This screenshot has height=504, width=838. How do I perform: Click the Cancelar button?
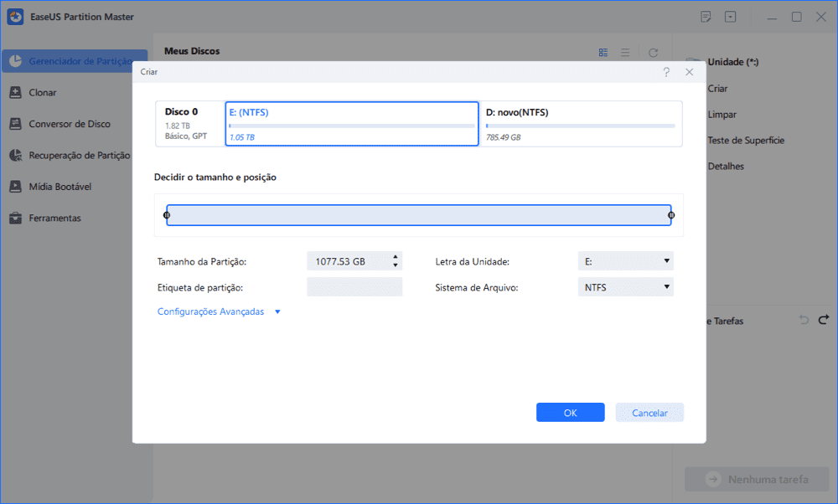click(x=649, y=413)
